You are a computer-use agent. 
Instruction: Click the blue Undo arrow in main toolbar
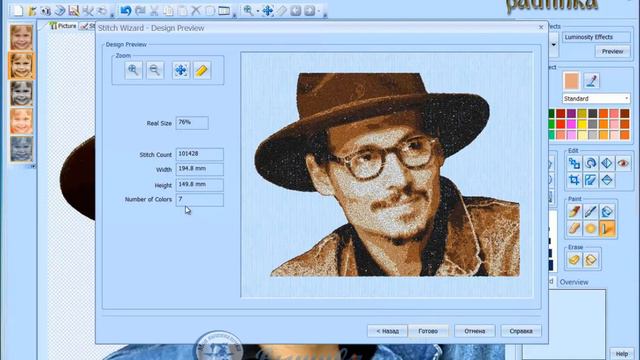point(126,10)
